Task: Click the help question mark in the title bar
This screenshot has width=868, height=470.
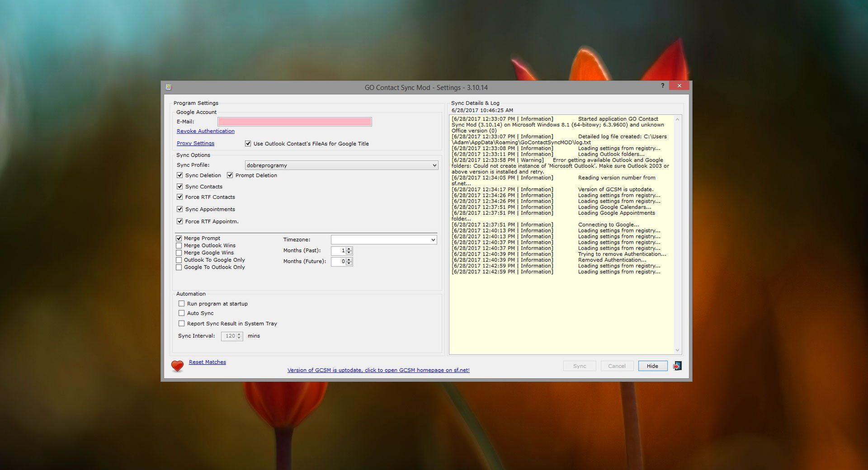Action: click(662, 85)
